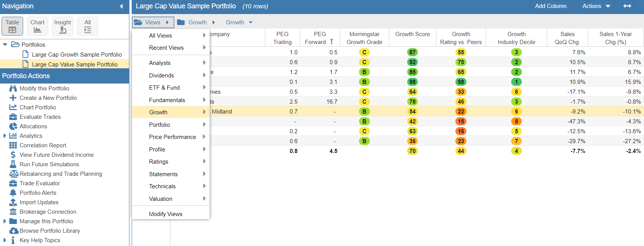Click the View Future Dividend Income dollar icon

tap(13, 155)
